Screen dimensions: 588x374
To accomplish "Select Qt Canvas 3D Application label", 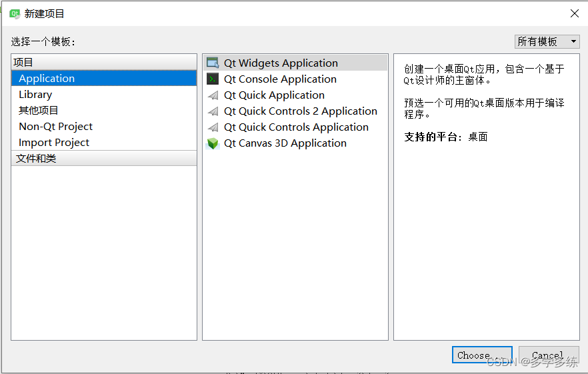I will [285, 143].
